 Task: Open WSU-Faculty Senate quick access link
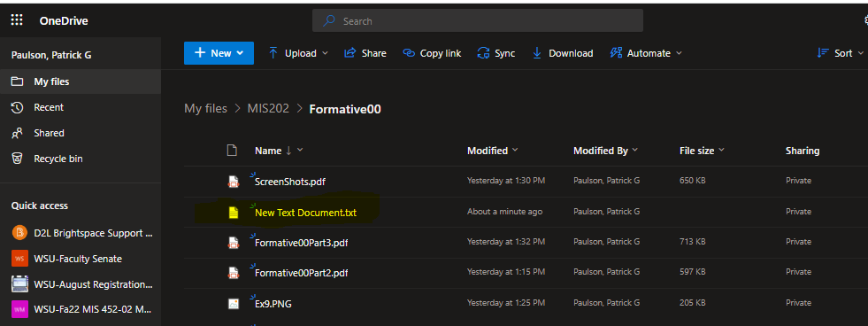point(78,259)
